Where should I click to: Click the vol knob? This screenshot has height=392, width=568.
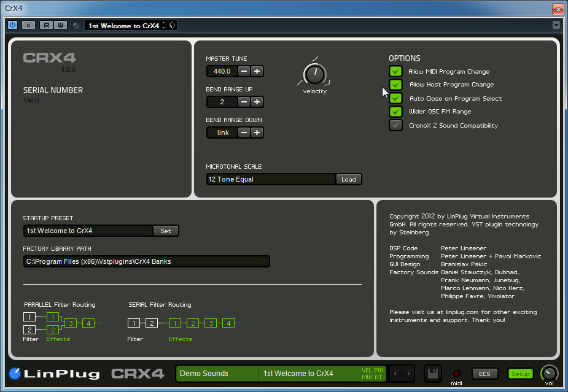point(549,373)
